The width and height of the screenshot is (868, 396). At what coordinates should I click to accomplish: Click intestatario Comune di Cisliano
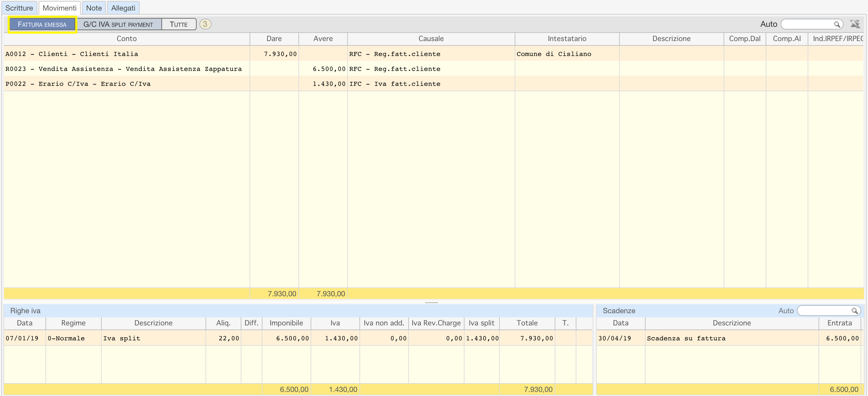[x=554, y=54]
